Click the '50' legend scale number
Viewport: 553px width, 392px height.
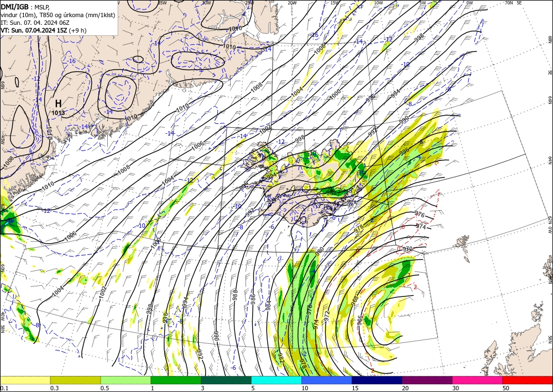[x=506, y=388]
